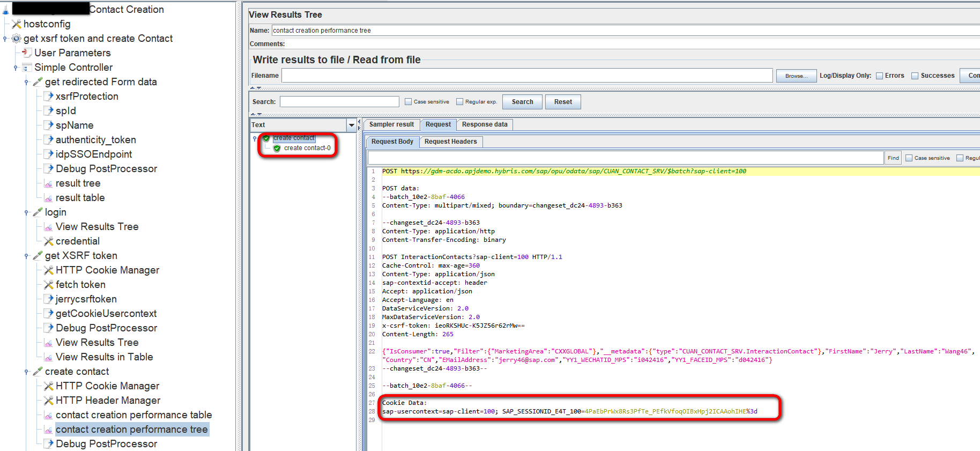Screen dimensions: 980x451
Task: Click the Reset button
Action: (563, 102)
